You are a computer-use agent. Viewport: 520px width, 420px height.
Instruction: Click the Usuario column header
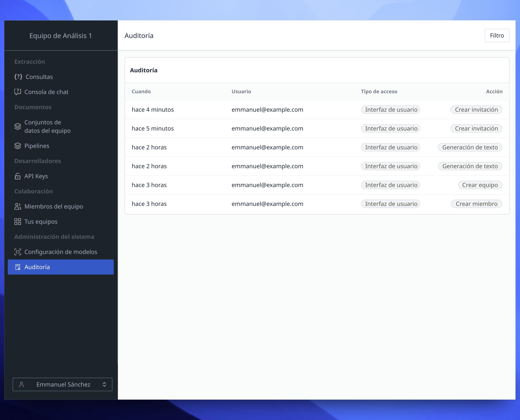click(241, 92)
